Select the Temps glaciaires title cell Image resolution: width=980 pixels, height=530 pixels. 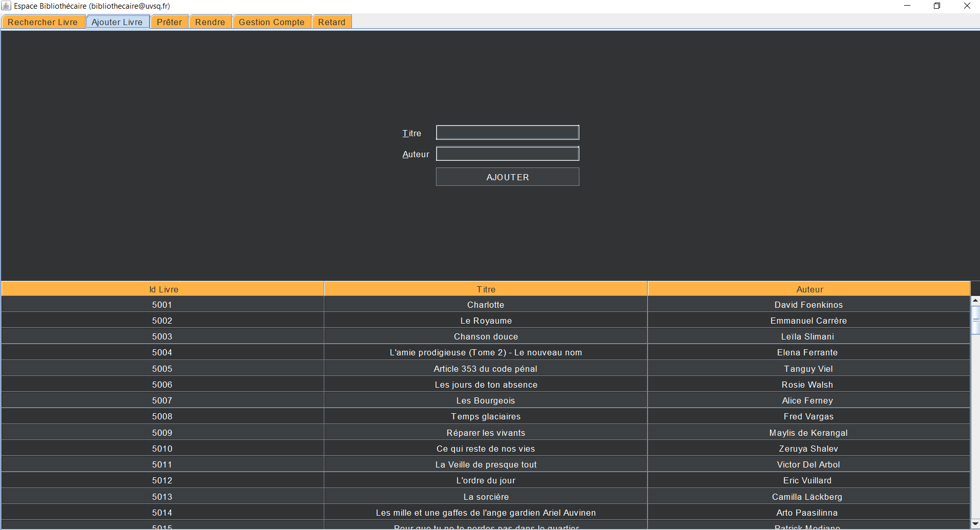(x=486, y=416)
